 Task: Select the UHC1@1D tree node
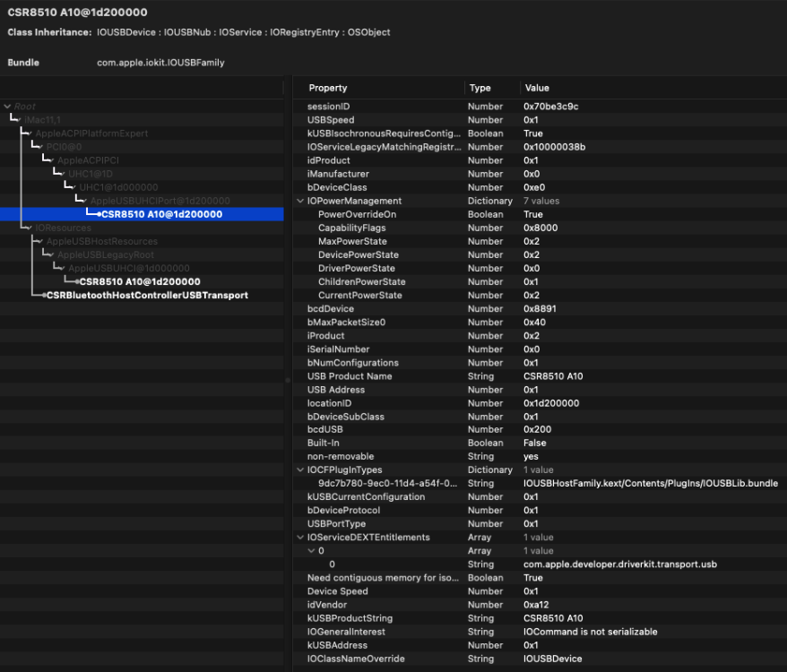pos(91,174)
